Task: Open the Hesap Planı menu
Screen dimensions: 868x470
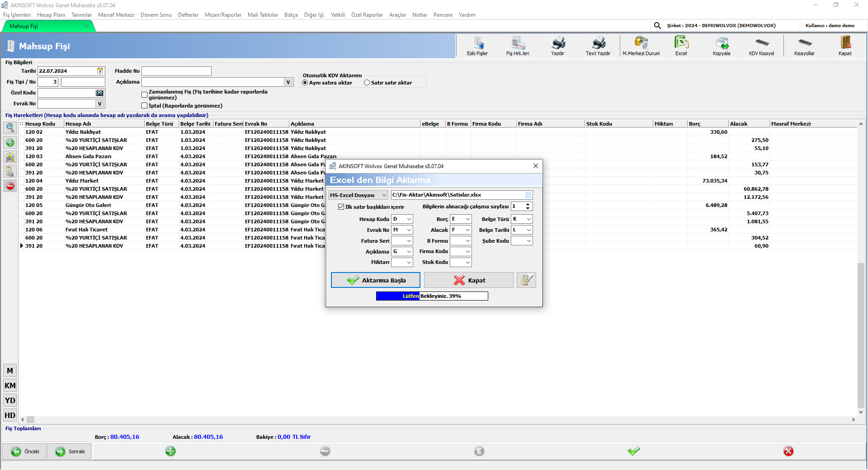Action: coord(51,15)
